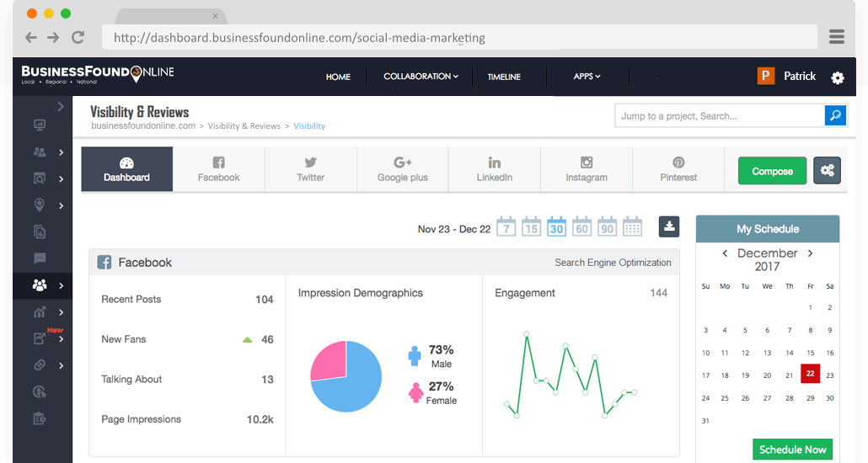Select the 60-day range calendar icon
This screenshot has width=868, height=463.
point(581,226)
